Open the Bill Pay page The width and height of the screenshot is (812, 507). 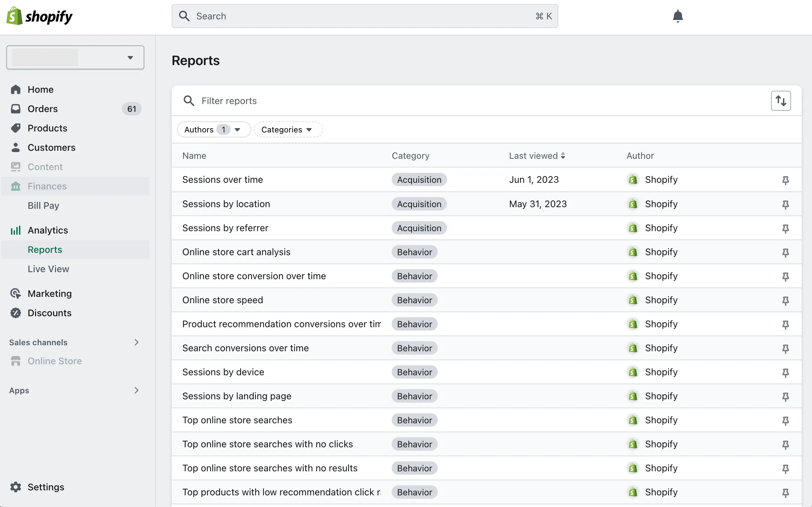coord(43,205)
